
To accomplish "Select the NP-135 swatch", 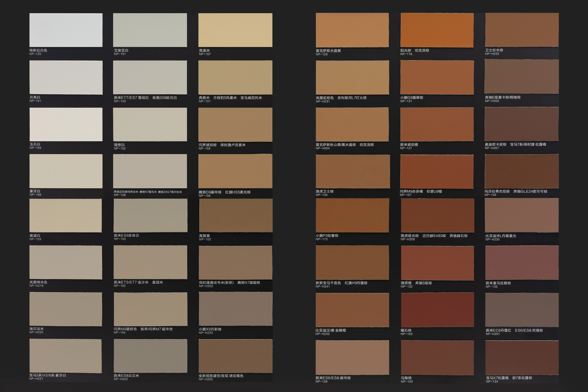I will pos(522,263).
